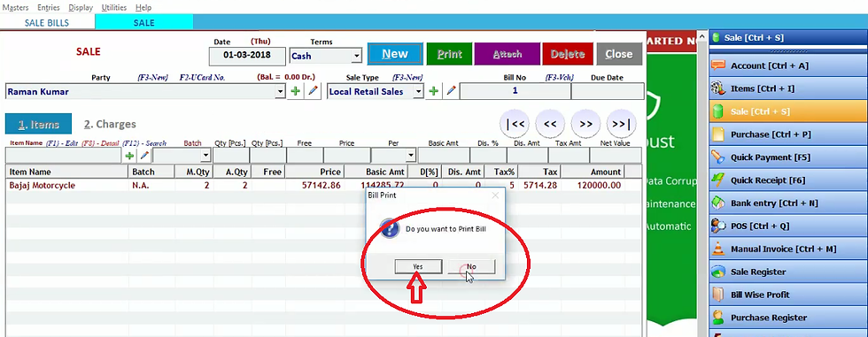Image resolution: width=868 pixels, height=337 pixels.
Task: Close the Bill Print dialog with X
Action: pos(495,195)
